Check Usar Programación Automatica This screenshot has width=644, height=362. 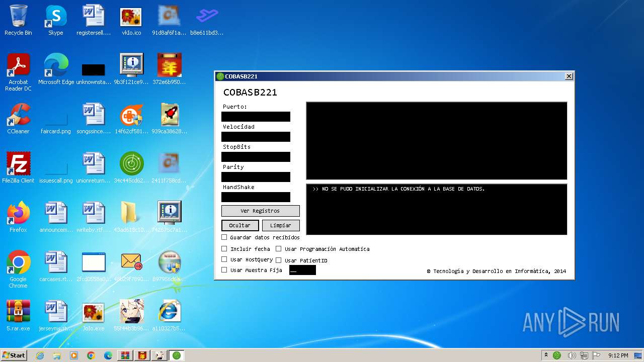[x=278, y=248]
